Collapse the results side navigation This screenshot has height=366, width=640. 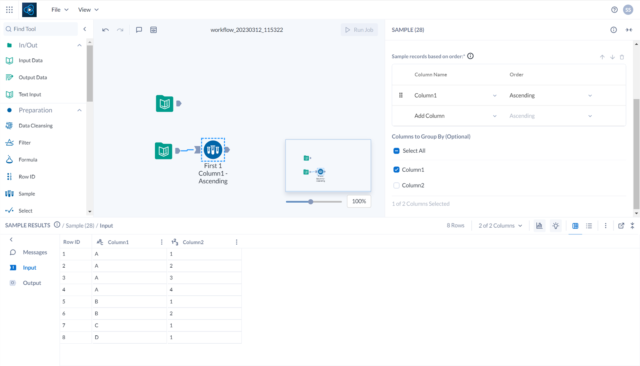11,240
